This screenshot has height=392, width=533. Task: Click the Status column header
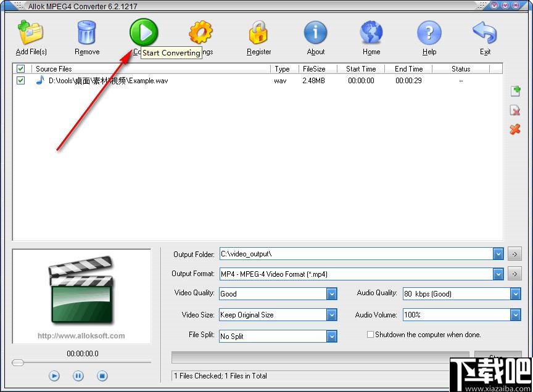(x=461, y=68)
